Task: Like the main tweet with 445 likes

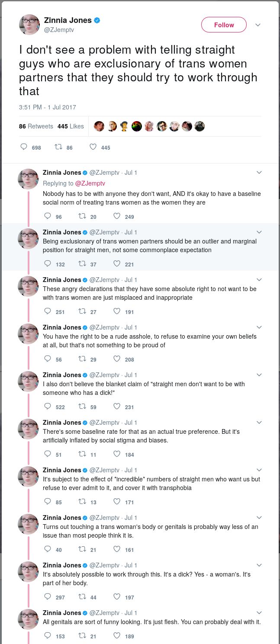Action: tap(93, 147)
